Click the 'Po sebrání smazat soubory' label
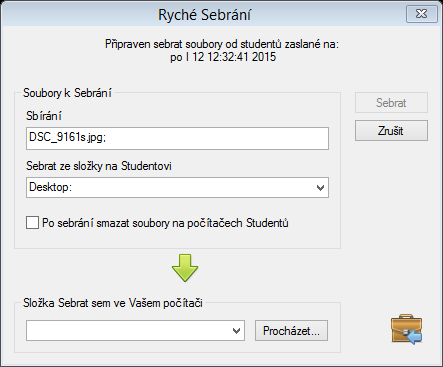Image resolution: width=443 pixels, height=367 pixels. tap(165, 223)
